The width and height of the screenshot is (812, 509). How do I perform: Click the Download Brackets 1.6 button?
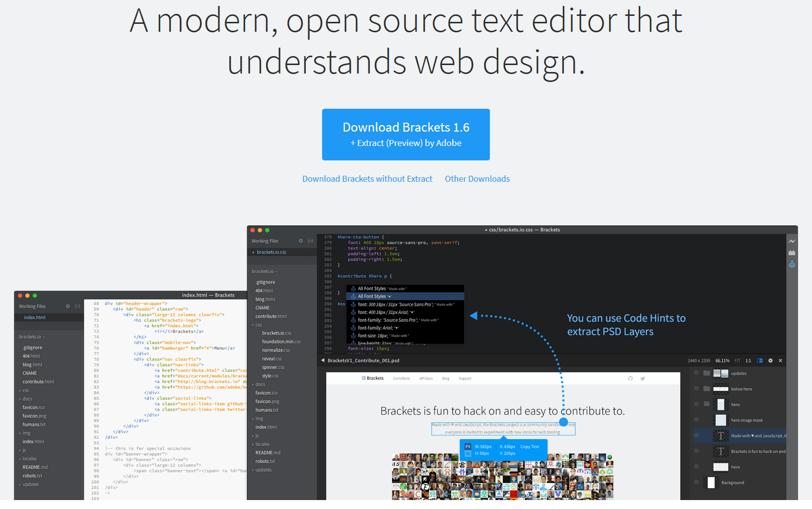[406, 134]
